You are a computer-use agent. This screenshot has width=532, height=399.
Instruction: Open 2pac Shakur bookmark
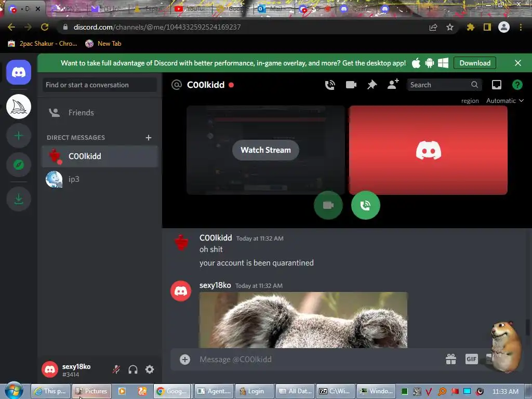pyautogui.click(x=43, y=44)
